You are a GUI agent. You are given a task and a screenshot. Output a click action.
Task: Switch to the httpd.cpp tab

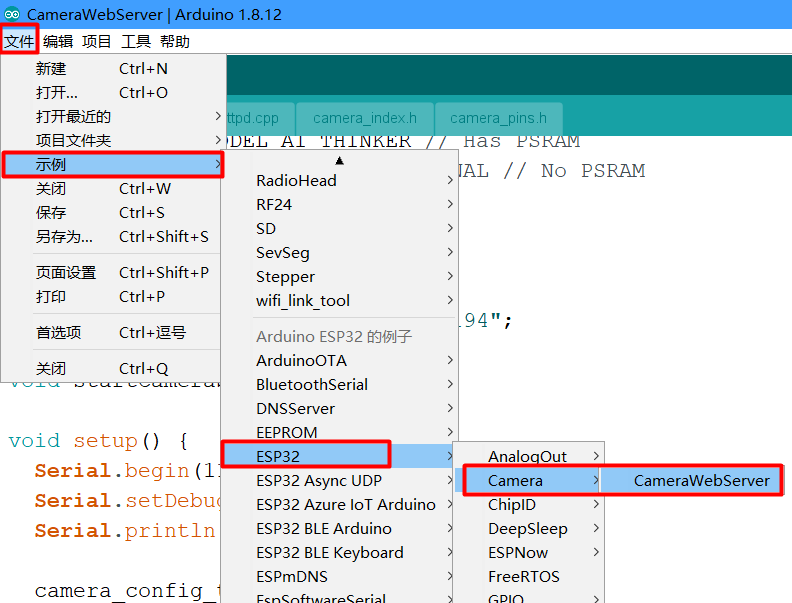260,118
